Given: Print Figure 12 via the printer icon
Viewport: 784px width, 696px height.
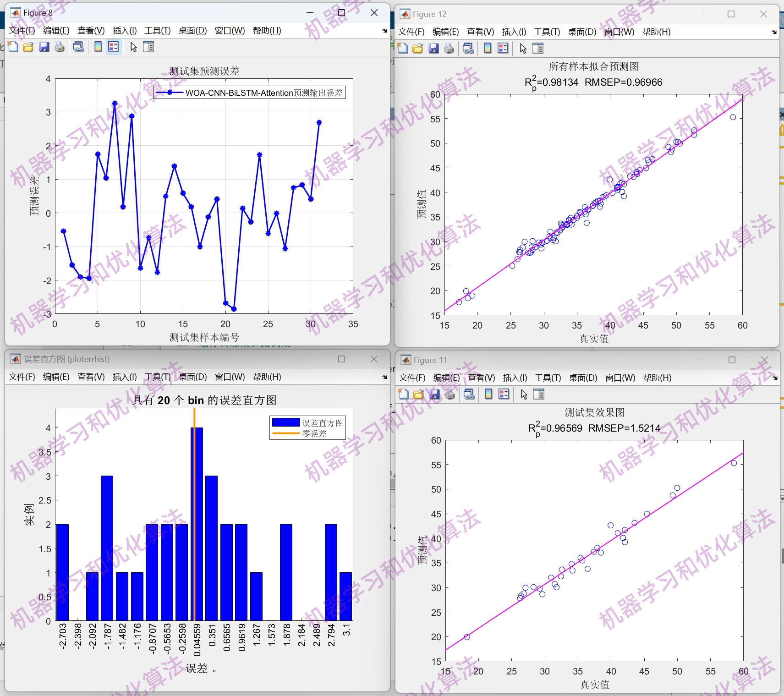Looking at the screenshot, I should [449, 49].
